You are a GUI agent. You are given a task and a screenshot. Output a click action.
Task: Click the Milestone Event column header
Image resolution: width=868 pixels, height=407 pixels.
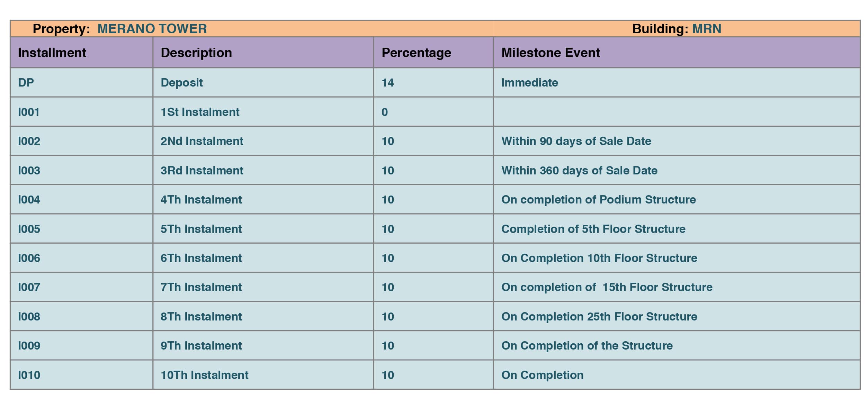[x=551, y=53]
